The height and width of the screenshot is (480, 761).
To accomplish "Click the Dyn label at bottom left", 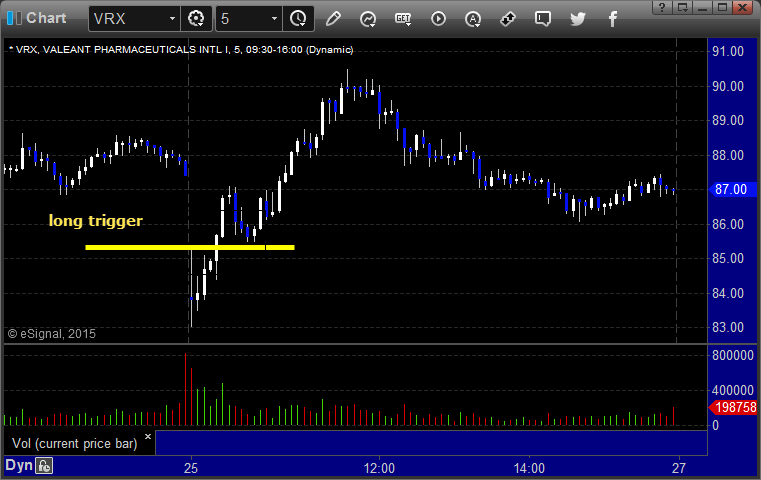I will [x=18, y=465].
